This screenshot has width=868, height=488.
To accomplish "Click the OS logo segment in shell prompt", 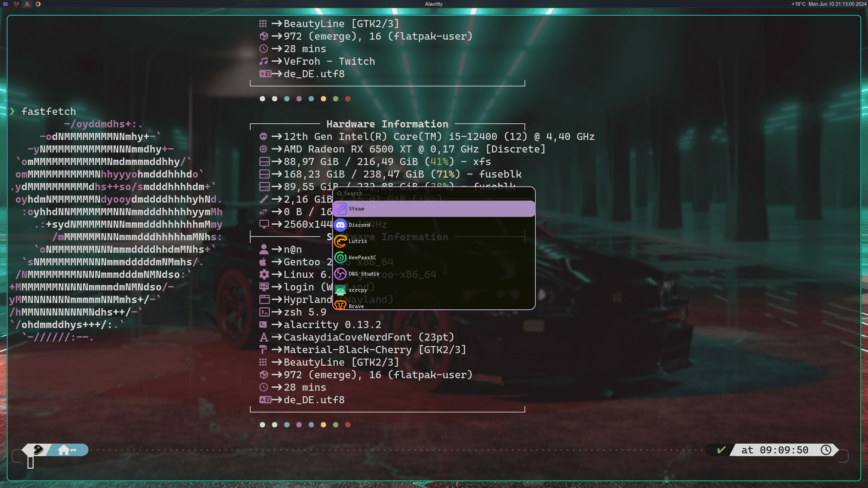I will [38, 450].
